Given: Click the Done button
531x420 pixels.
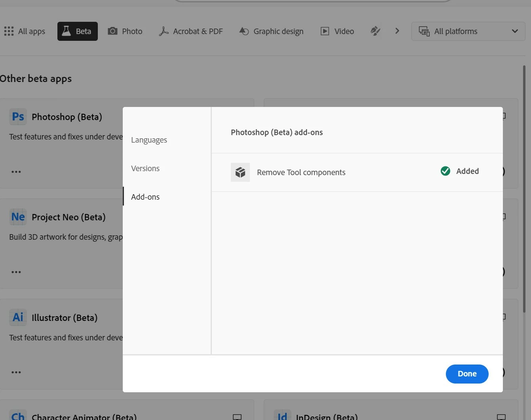Looking at the screenshot, I should tap(467, 374).
